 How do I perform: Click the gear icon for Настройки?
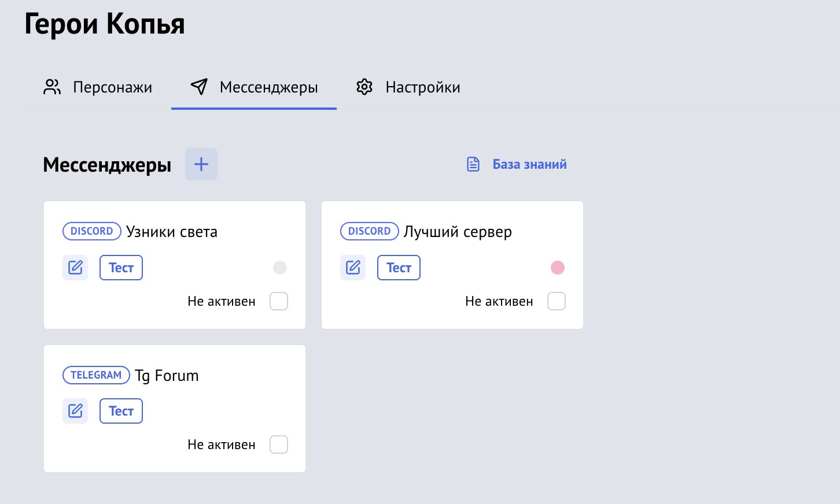(x=364, y=87)
